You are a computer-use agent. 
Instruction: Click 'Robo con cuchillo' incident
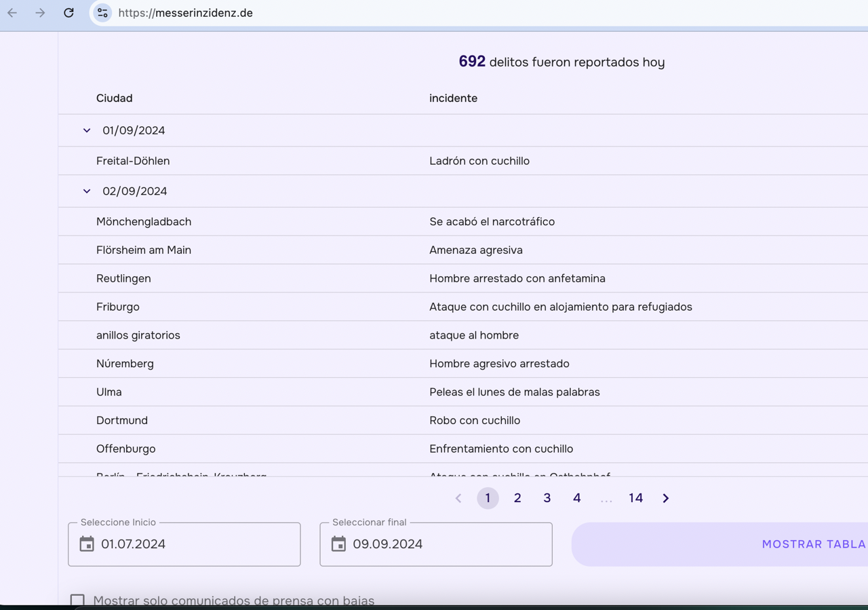[475, 421]
